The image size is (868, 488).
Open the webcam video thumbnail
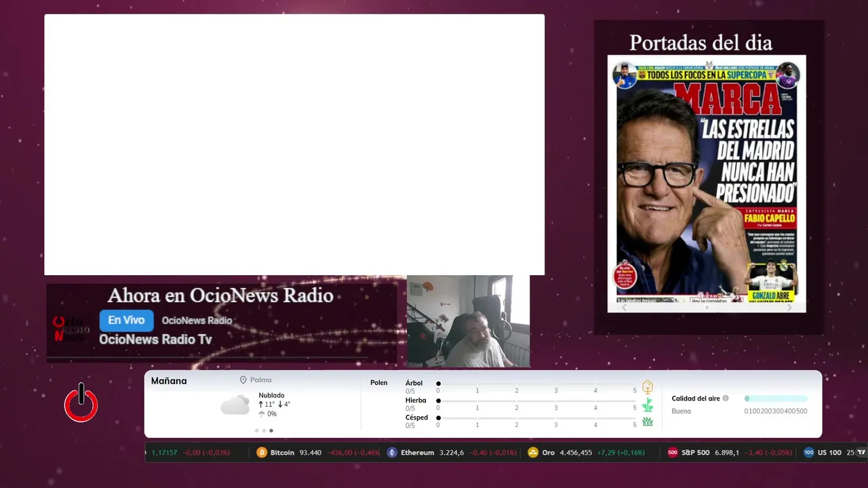tap(468, 321)
